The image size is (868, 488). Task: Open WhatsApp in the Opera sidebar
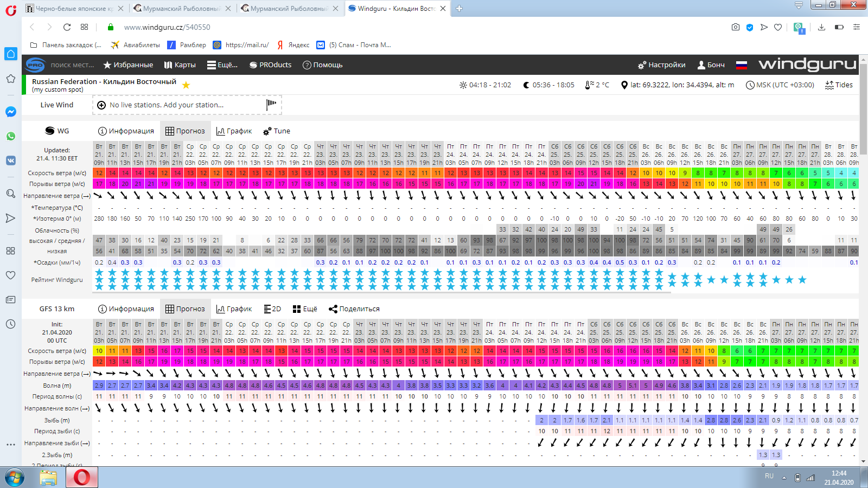click(x=10, y=136)
